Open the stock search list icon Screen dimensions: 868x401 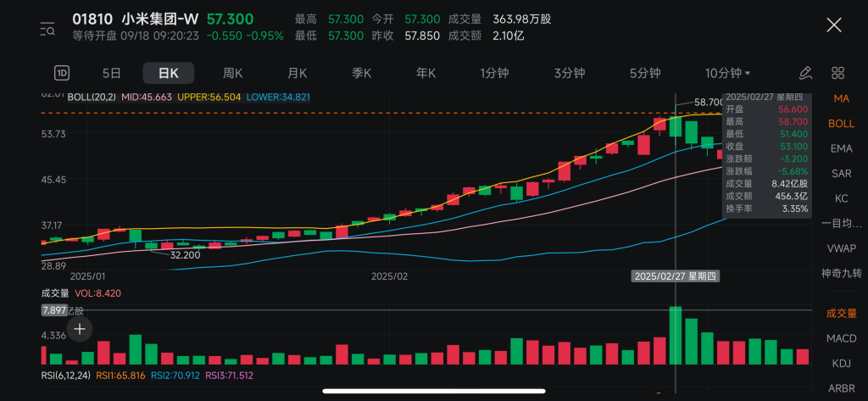pyautogui.click(x=47, y=30)
